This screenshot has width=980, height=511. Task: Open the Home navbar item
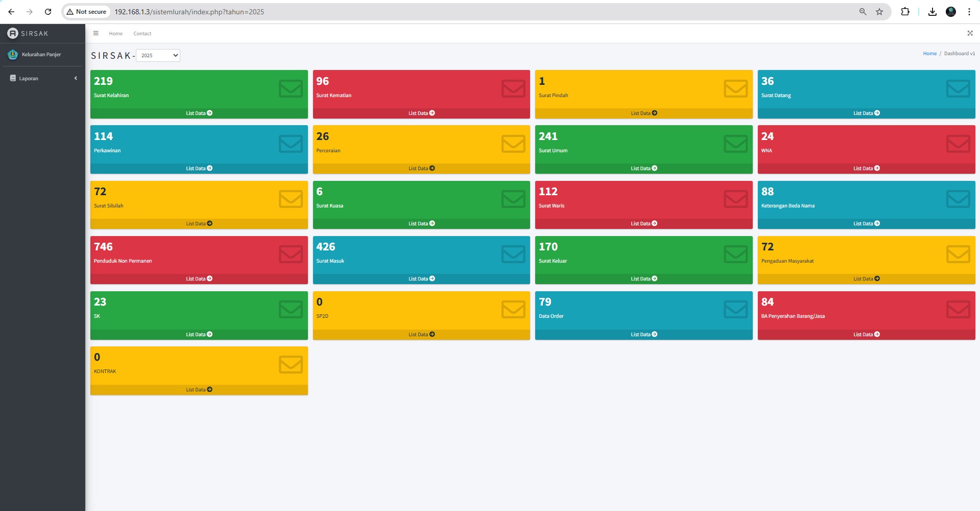115,34
